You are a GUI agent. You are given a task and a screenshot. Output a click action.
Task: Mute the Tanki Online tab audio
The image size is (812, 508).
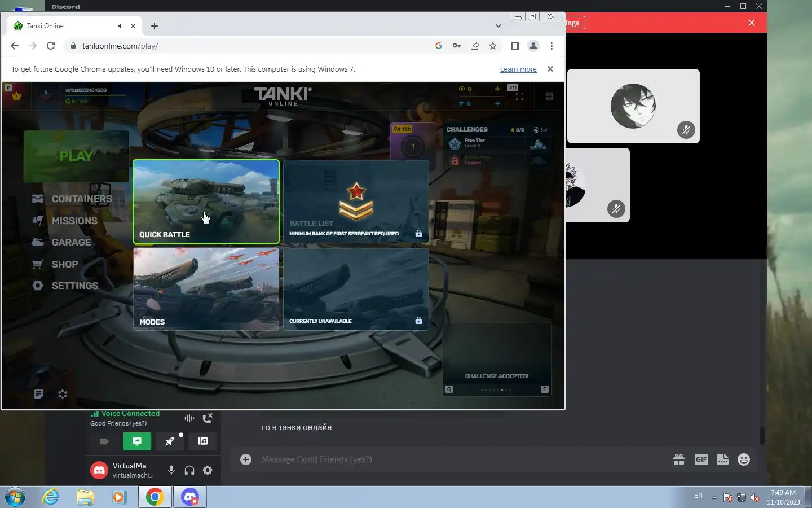121,26
